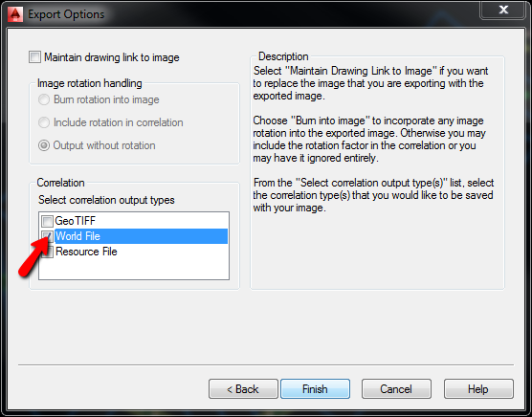Select the GeoTIFF list row text

[x=76, y=221]
